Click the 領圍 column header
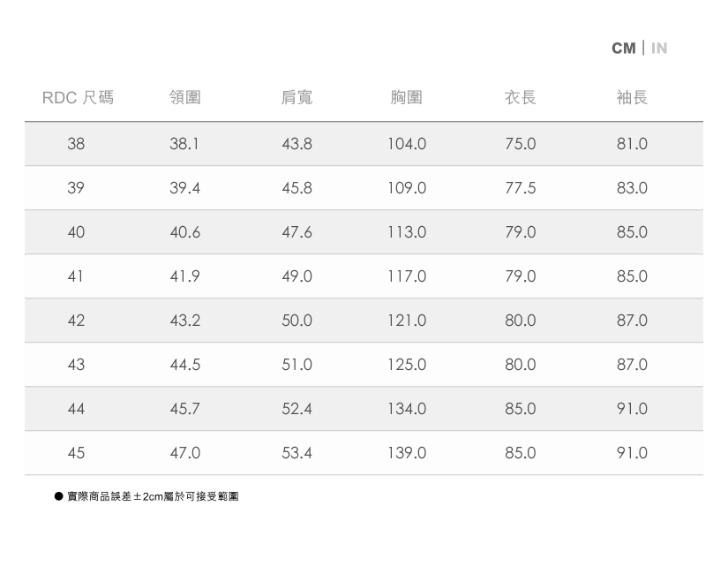 point(185,97)
